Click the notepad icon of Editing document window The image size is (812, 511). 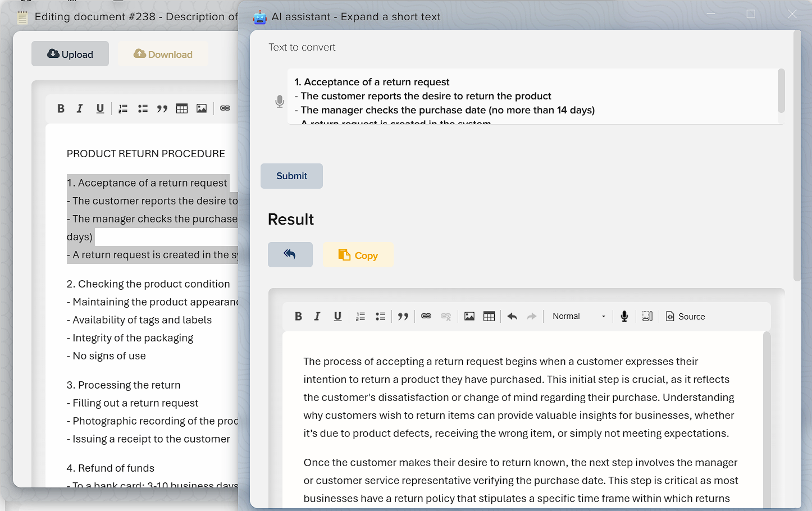point(22,17)
